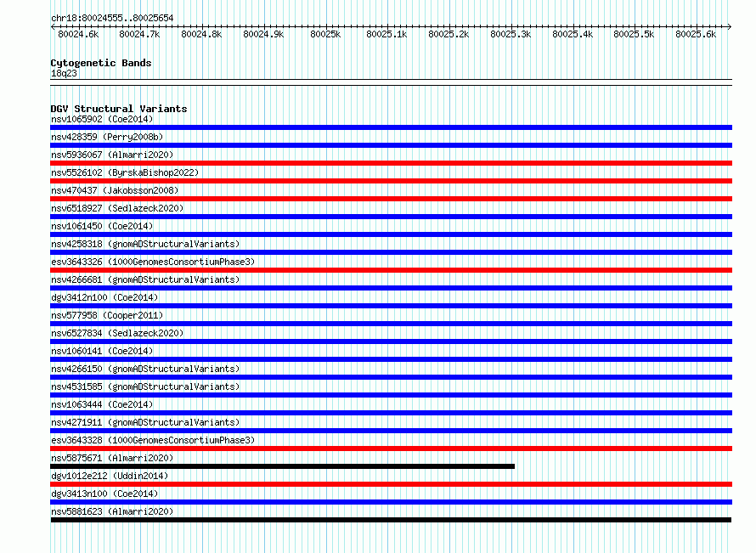Click the 80025.2k ruler position label
Viewport: 756px width, 553px height.
[x=449, y=34]
